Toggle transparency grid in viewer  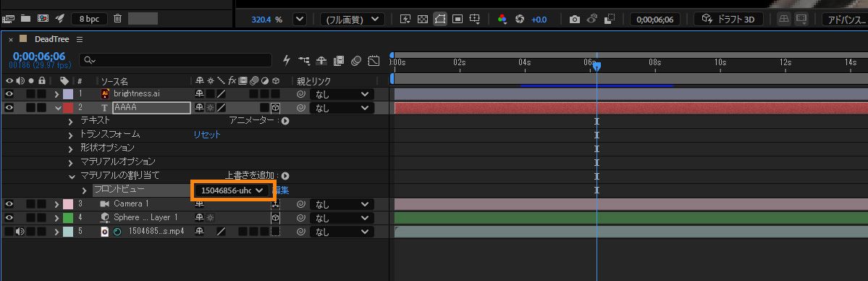(x=422, y=19)
